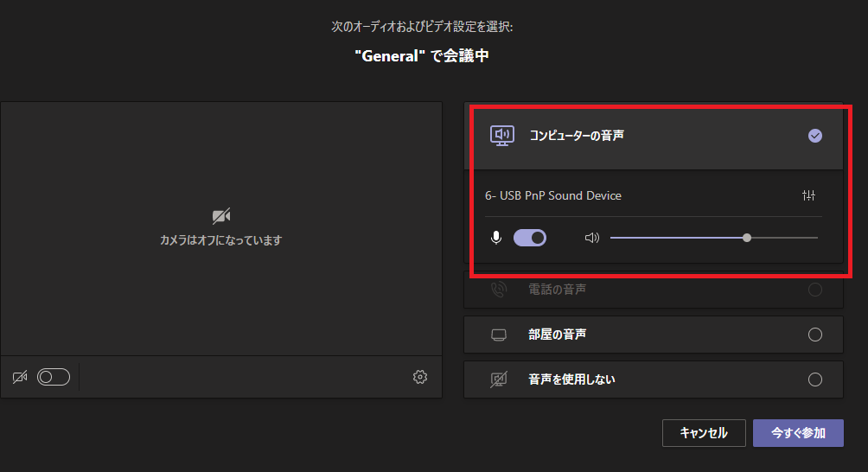The image size is (868, 472).
Task: Click the "General" で会議中 heading
Action: [422, 56]
